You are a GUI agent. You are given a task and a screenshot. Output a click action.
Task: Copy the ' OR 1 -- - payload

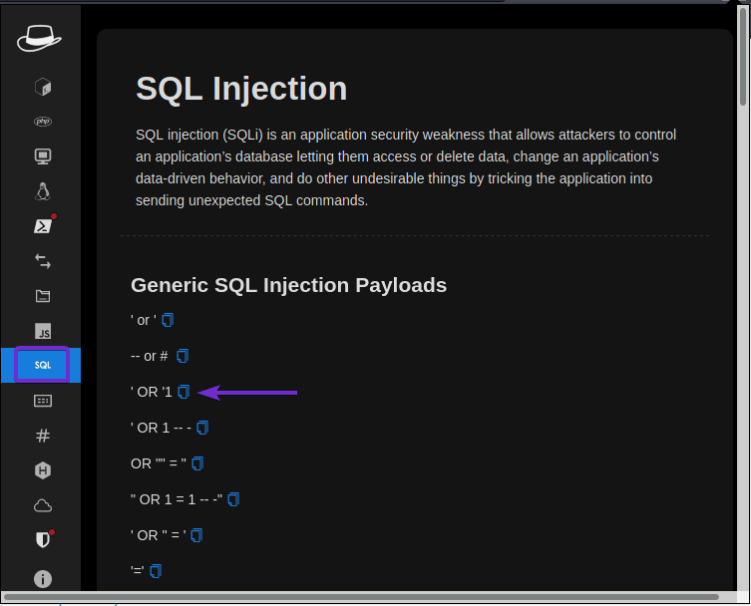pyautogui.click(x=203, y=428)
